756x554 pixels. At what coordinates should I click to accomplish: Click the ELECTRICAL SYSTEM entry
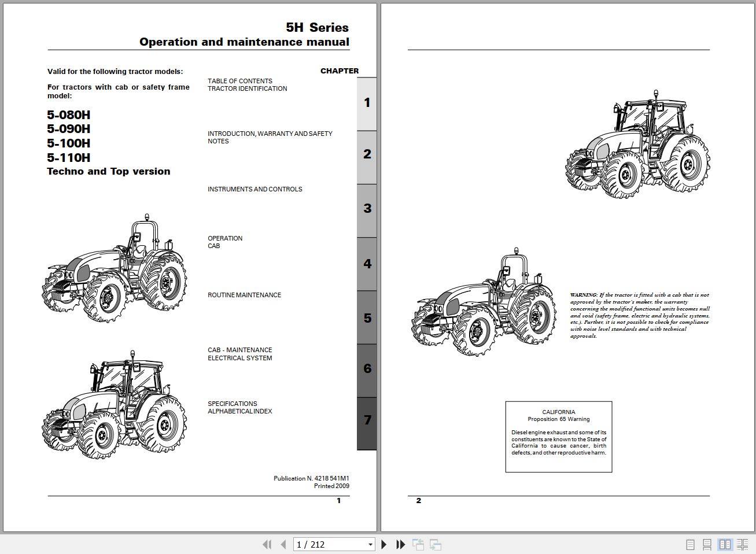click(x=240, y=358)
